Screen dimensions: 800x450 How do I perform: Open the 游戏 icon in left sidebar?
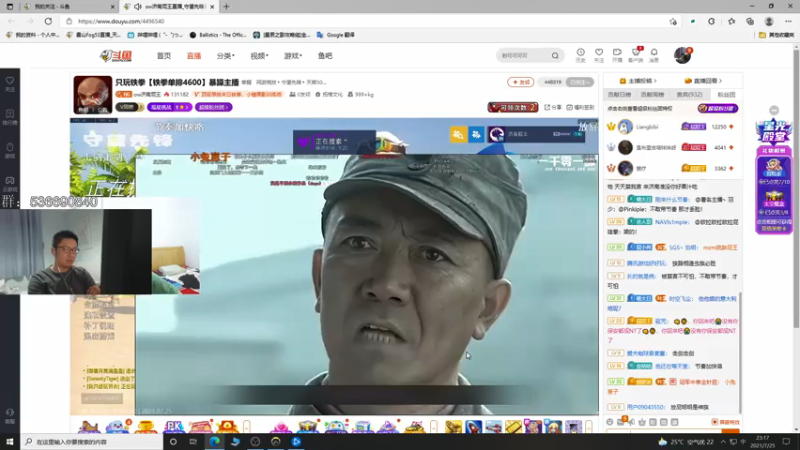click(10, 151)
